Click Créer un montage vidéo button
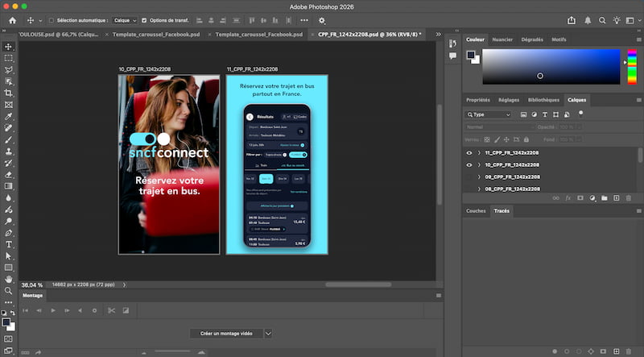The width and height of the screenshot is (644, 357). click(226, 334)
